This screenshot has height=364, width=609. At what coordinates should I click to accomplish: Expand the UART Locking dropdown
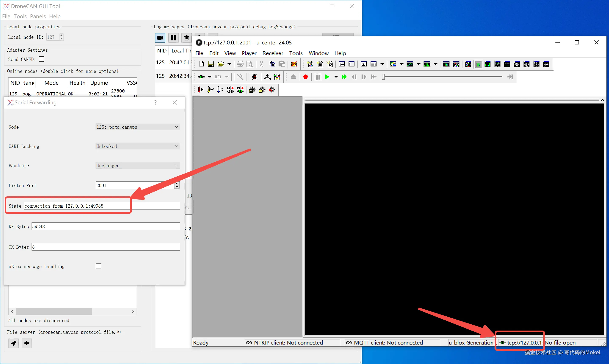coord(137,146)
